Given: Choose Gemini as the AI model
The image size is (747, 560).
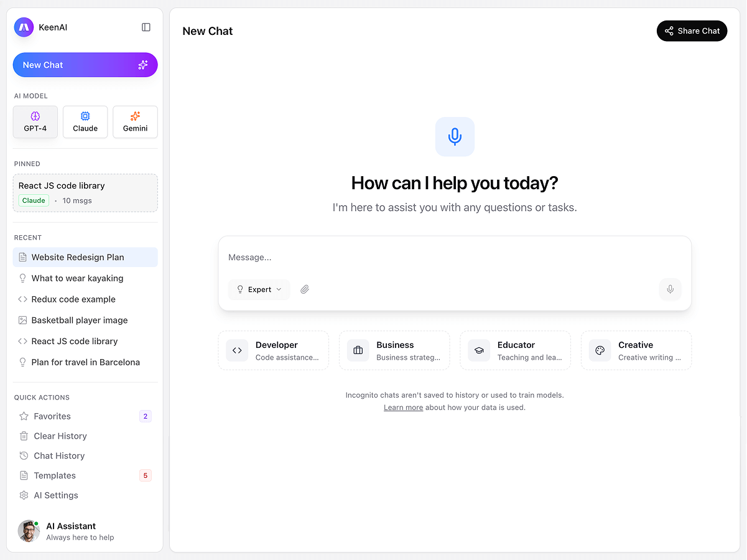Looking at the screenshot, I should click(135, 122).
